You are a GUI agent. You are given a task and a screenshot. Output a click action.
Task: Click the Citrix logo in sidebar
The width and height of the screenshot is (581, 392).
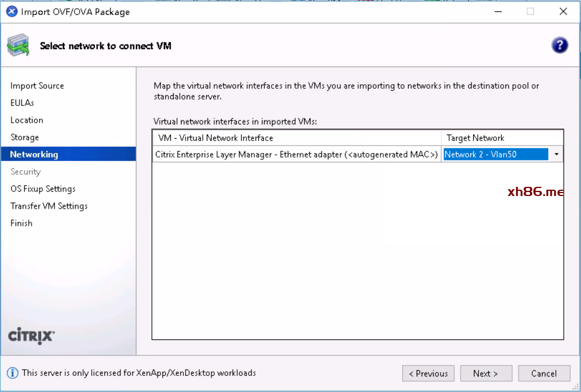(32, 336)
